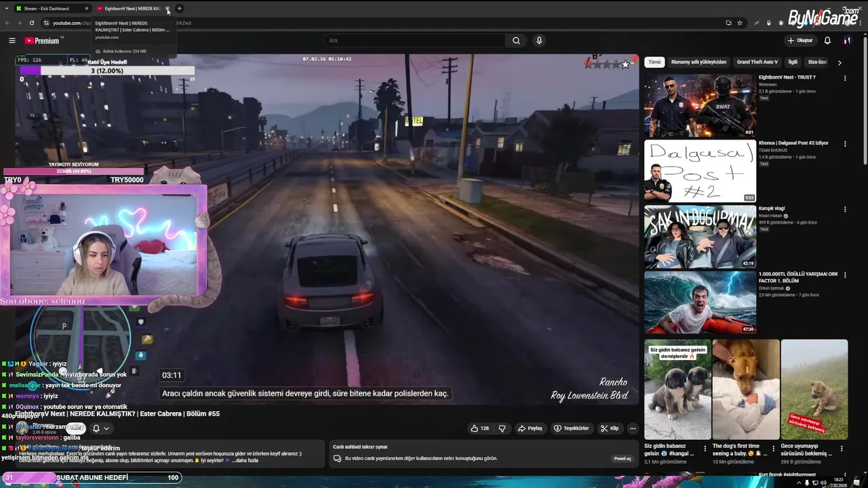
Task: Open the EightbornV Next - TRUST ? video thumbnail
Action: (x=700, y=105)
